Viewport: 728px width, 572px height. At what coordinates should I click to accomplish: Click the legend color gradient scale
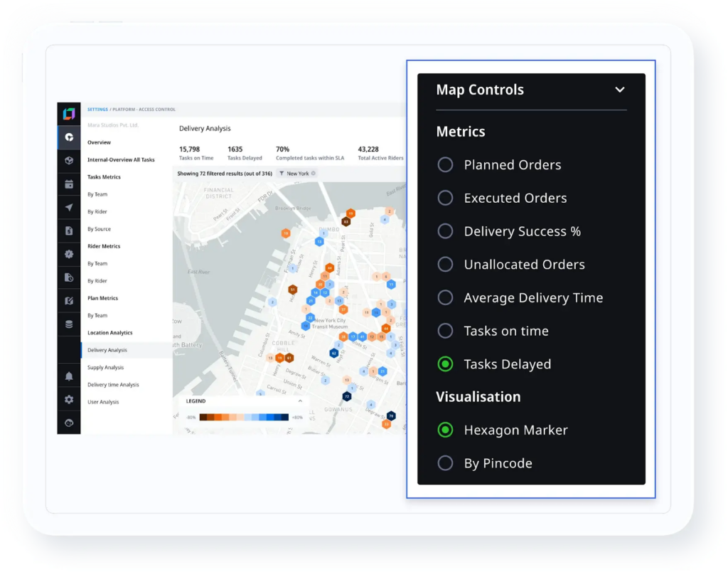(x=245, y=416)
